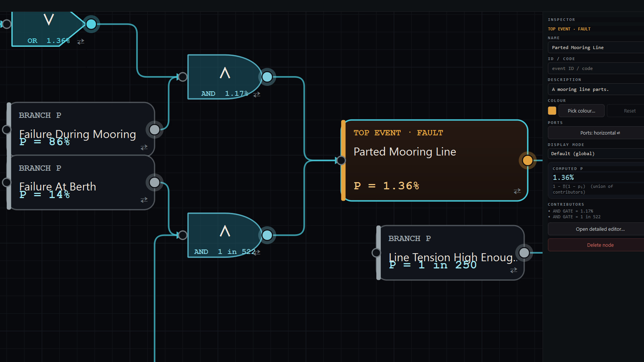Click output port of Failure During Mooring
Screen dimensions: 644x362
point(154,130)
